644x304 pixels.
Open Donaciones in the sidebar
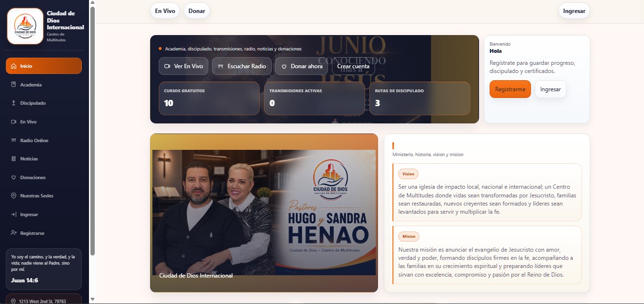click(44, 177)
